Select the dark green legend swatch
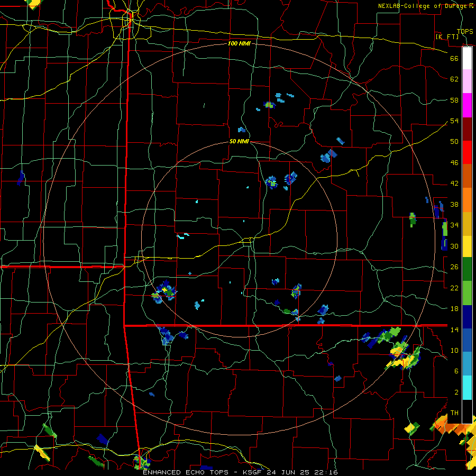Screen dimensions: 476x476 pos(467,269)
